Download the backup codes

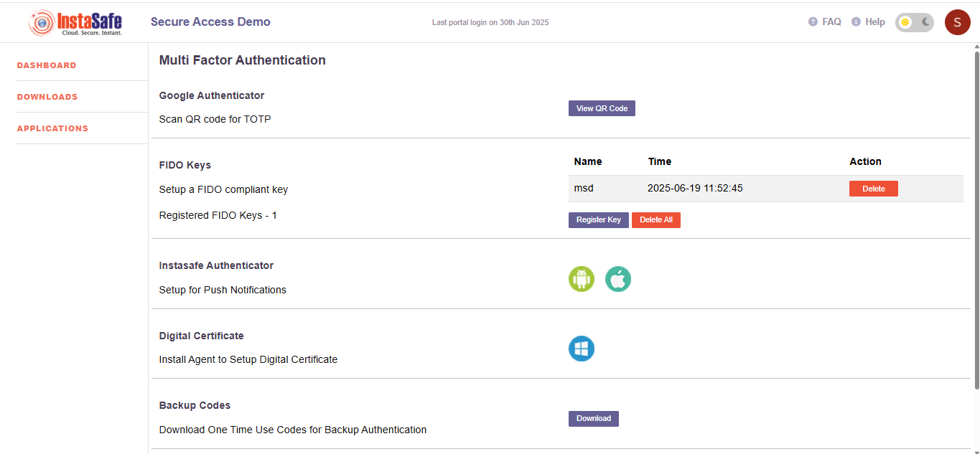pyautogui.click(x=594, y=419)
